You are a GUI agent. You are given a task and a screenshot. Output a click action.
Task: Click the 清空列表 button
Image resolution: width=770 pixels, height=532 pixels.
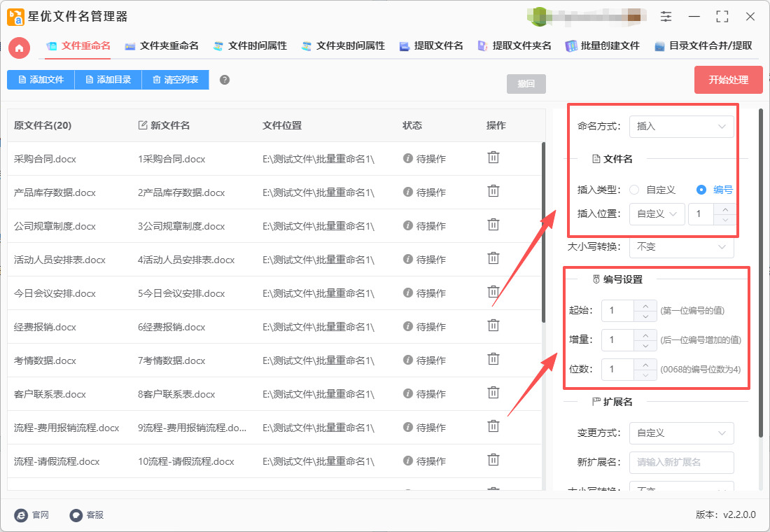click(175, 80)
